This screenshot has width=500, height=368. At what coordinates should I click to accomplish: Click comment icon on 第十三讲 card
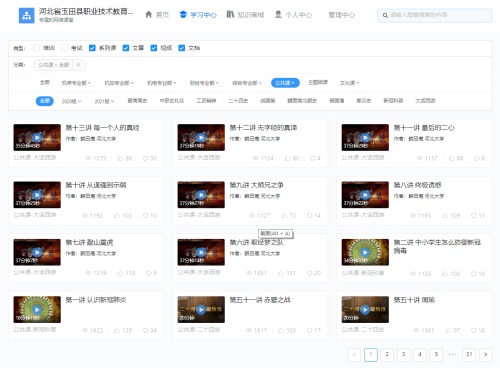145,158
